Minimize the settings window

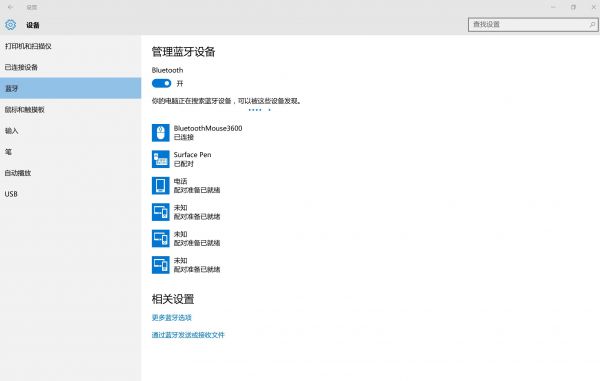coord(553,7)
